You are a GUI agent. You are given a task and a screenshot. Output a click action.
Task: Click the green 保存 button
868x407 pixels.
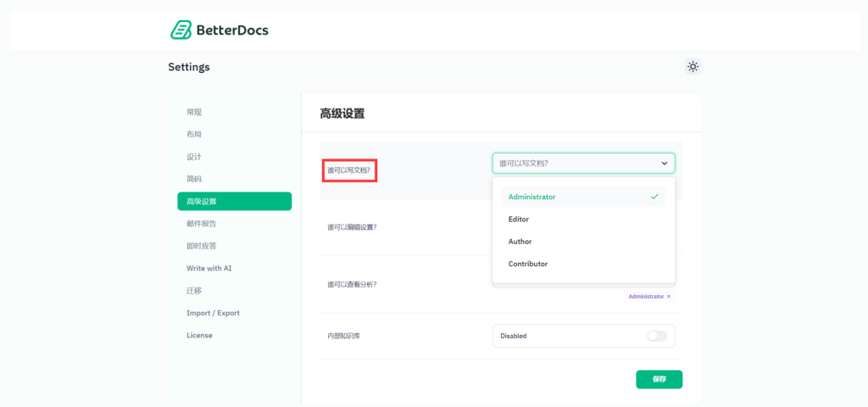(x=659, y=379)
